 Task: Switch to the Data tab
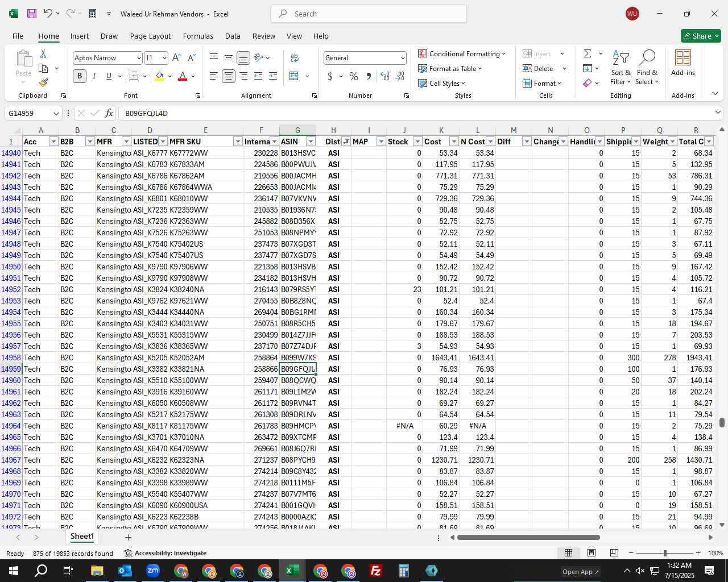233,36
